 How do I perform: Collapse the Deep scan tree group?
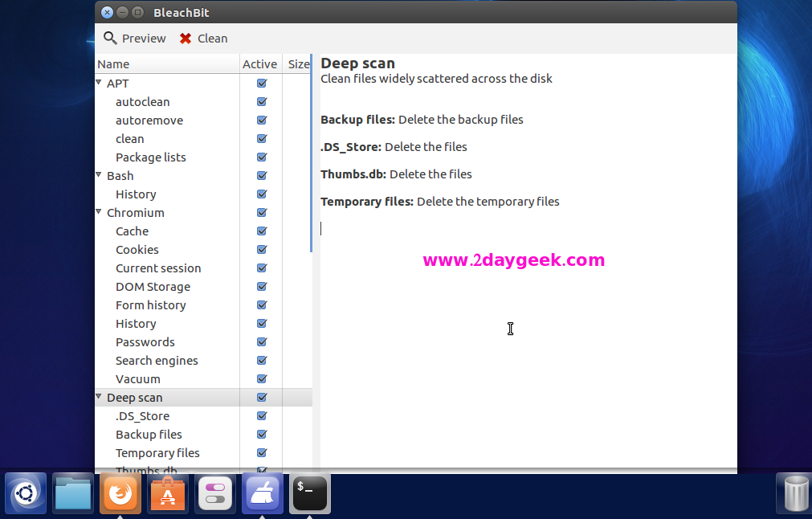99,397
